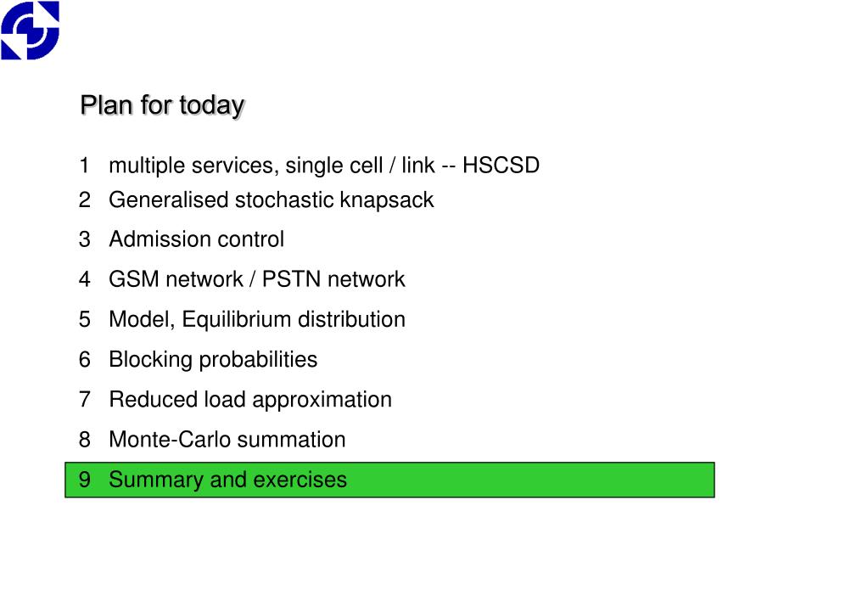Click the blue logo icon
This screenshot has width=868, height=601.
(x=30, y=30)
